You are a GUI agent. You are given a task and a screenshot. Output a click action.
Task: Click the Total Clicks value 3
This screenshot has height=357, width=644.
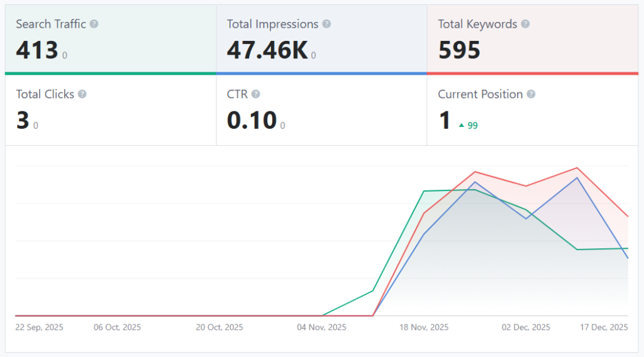click(x=23, y=120)
